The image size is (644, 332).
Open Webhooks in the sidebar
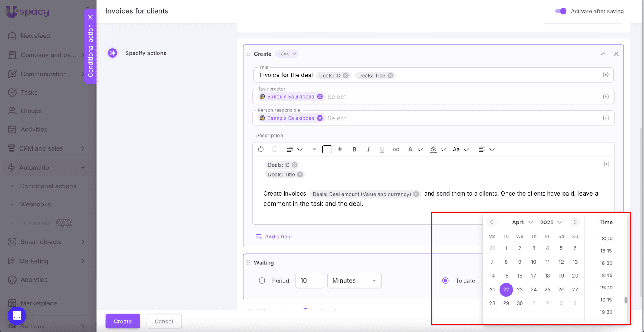35,204
